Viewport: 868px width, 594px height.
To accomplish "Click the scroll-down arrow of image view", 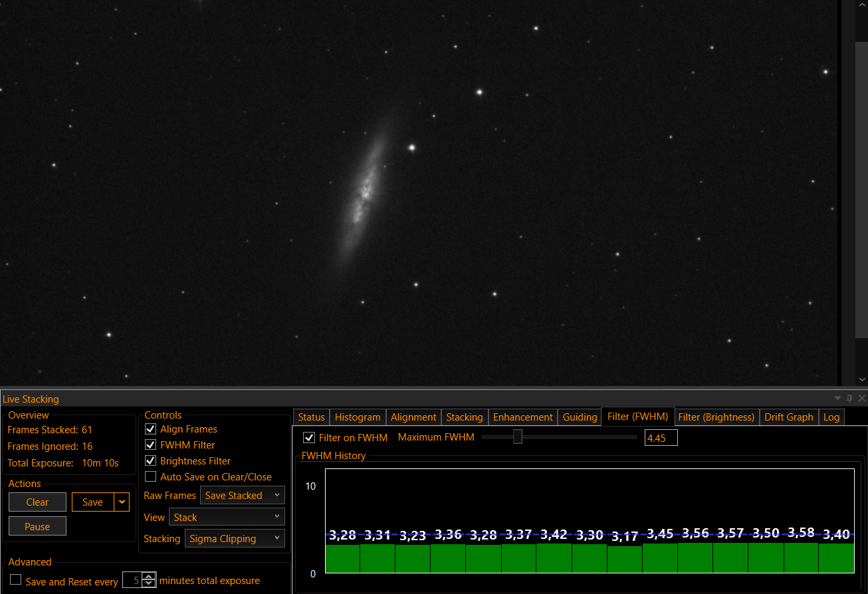I will click(x=861, y=379).
